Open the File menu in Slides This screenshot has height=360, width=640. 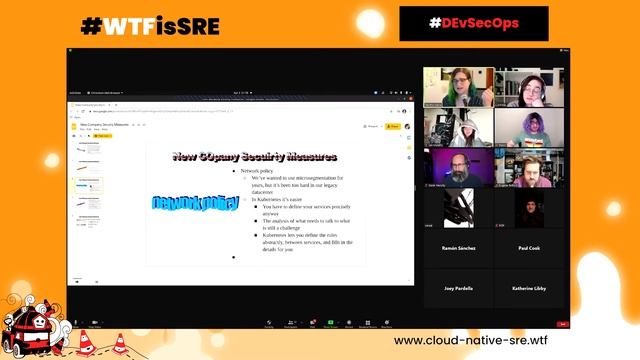82,129
